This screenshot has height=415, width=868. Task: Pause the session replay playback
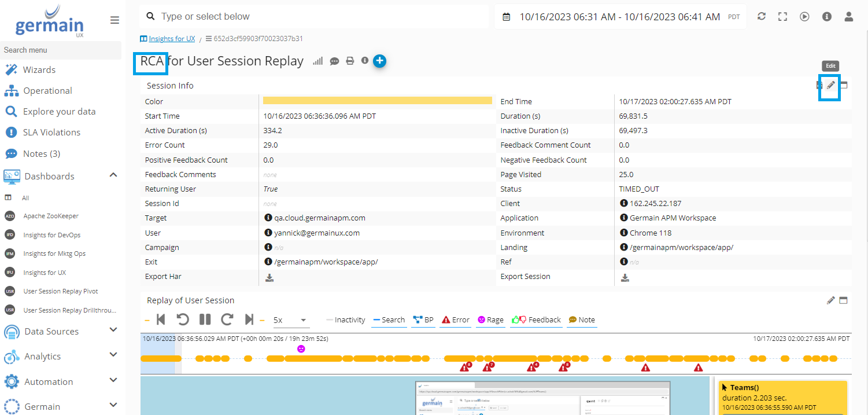click(x=205, y=319)
